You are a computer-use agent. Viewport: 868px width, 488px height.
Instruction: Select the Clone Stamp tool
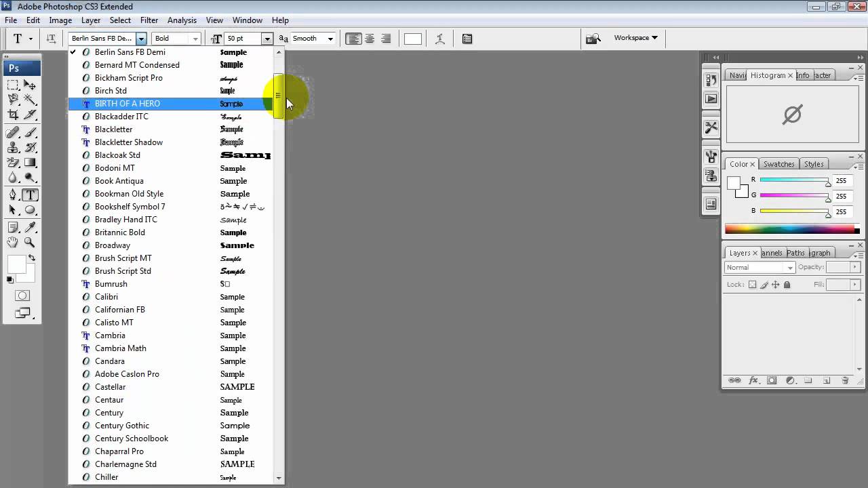click(x=13, y=147)
